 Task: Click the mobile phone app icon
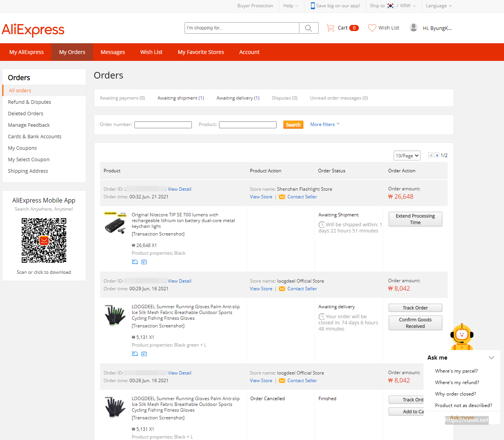[313, 6]
